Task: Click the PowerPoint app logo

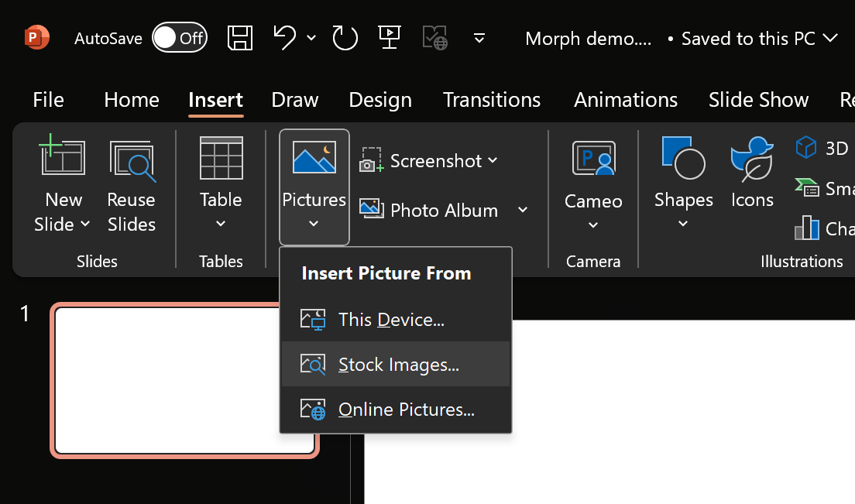Action: (x=36, y=38)
